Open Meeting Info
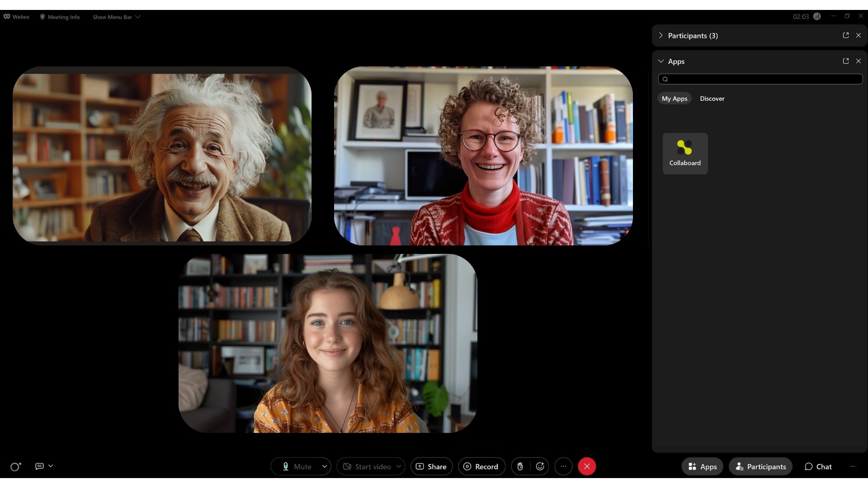Image resolution: width=868 pixels, height=488 pixels. pyautogui.click(x=59, y=17)
